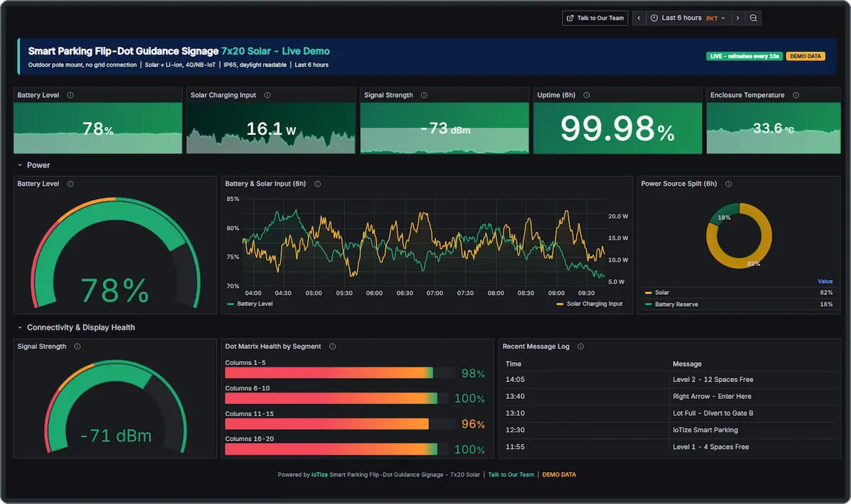This screenshot has width=851, height=504.
Task: Open info icon for Battery & Solar Input
Action: click(317, 184)
